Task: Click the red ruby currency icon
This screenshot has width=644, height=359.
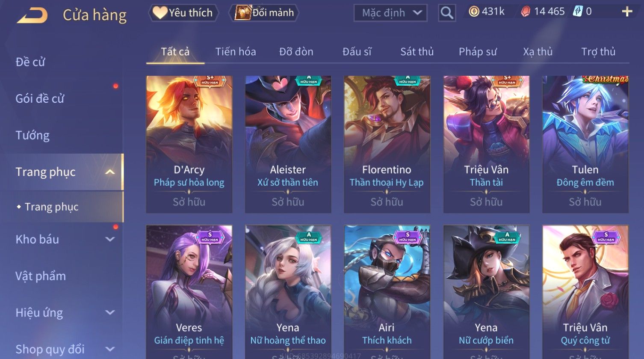Action: click(x=525, y=12)
